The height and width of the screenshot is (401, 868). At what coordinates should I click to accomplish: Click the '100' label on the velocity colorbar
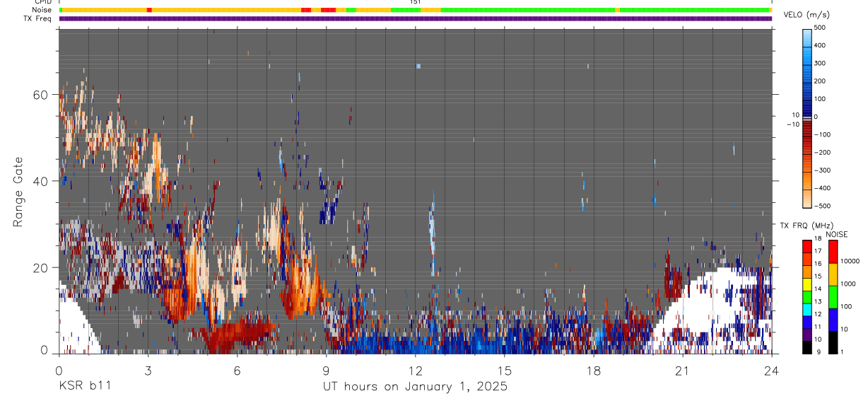coord(819,99)
